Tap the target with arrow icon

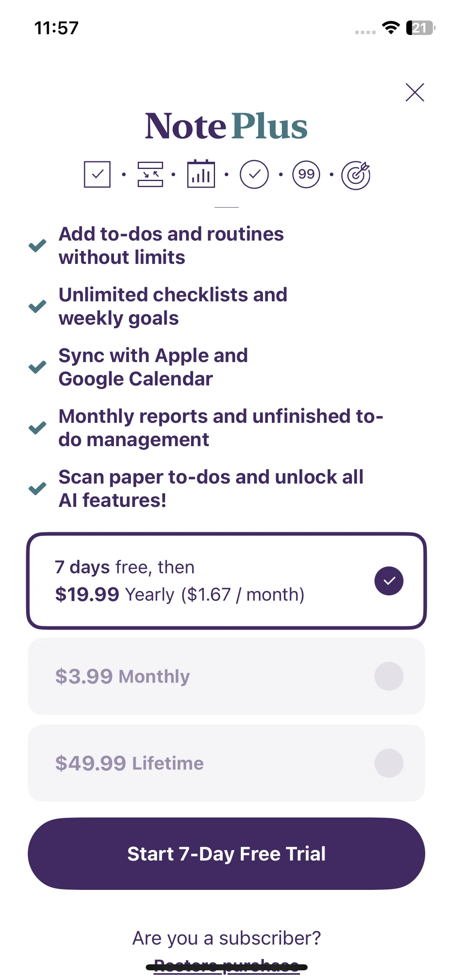356,175
